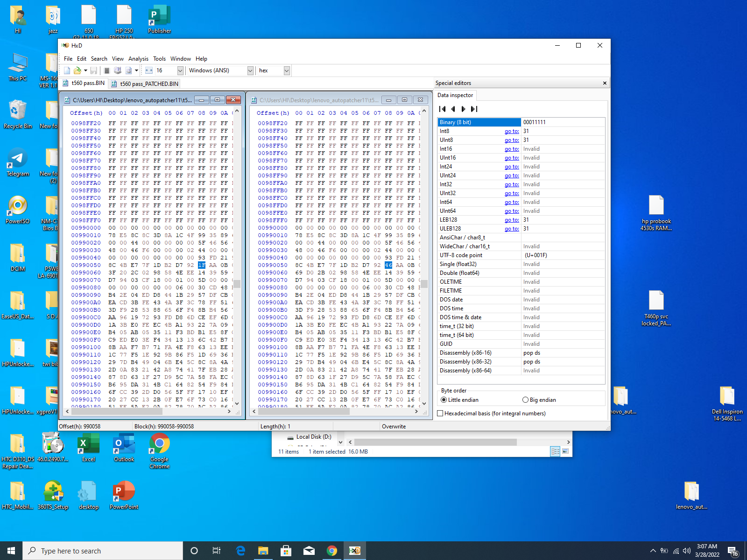The height and width of the screenshot is (560, 747).
Task: Open the Windows (ANSI) charset dropdown
Action: tap(250, 70)
